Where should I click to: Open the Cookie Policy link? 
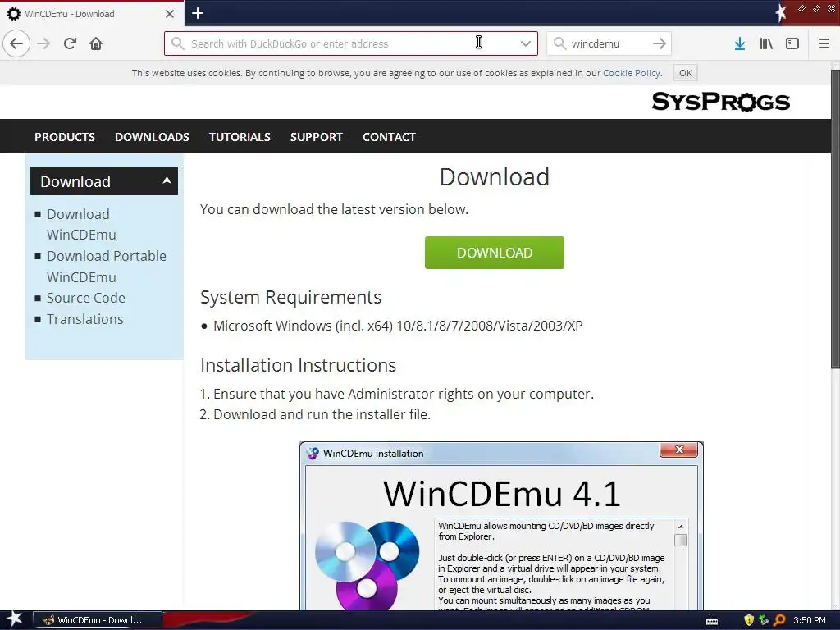click(x=632, y=73)
